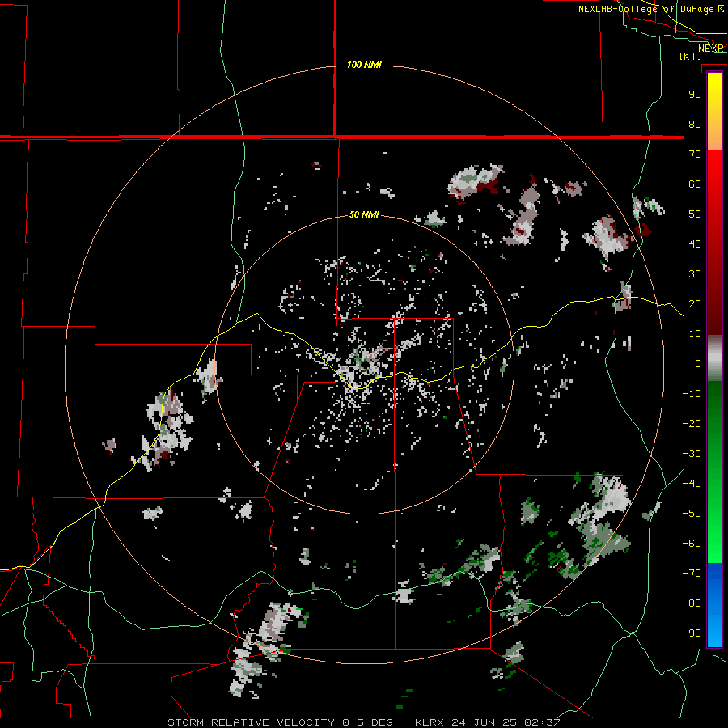This screenshot has height=728, width=728.
Task: Click the -80 value on velocity scale
Action: click(x=692, y=603)
